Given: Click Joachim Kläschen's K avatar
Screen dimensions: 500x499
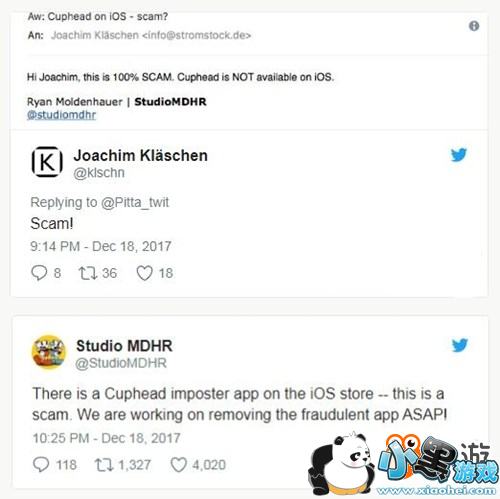Looking at the screenshot, I should pos(47,162).
